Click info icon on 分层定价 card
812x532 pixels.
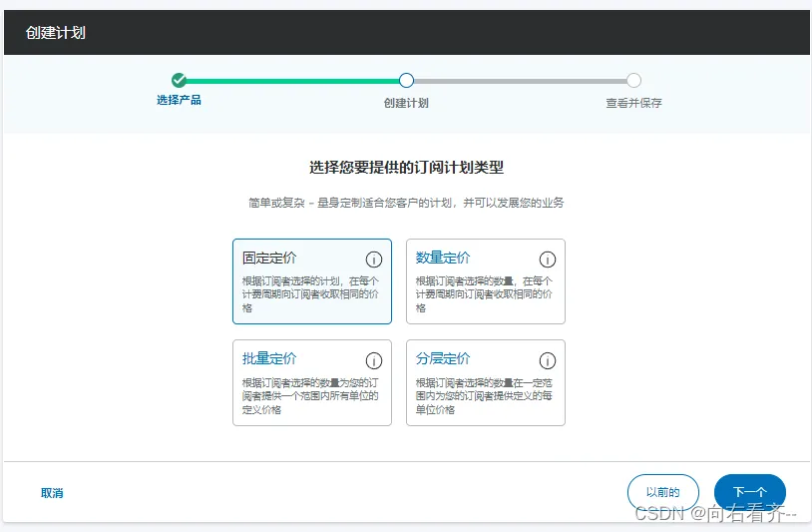coord(548,360)
